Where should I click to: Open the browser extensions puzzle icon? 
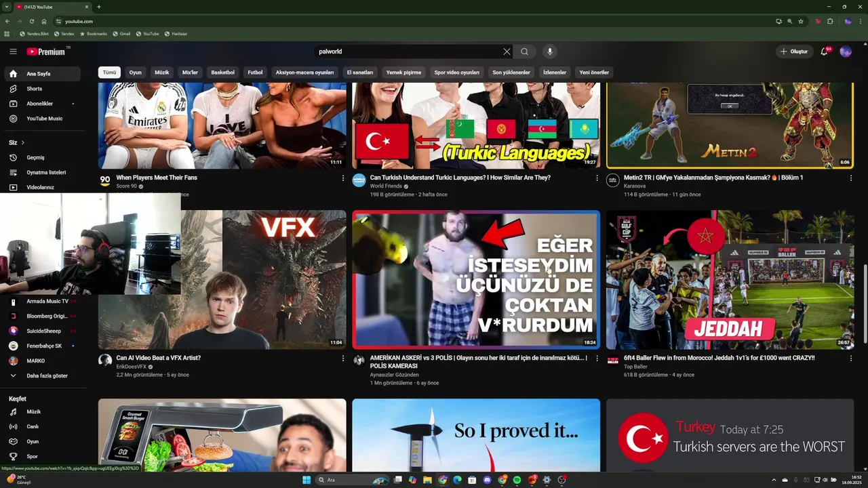[830, 21]
